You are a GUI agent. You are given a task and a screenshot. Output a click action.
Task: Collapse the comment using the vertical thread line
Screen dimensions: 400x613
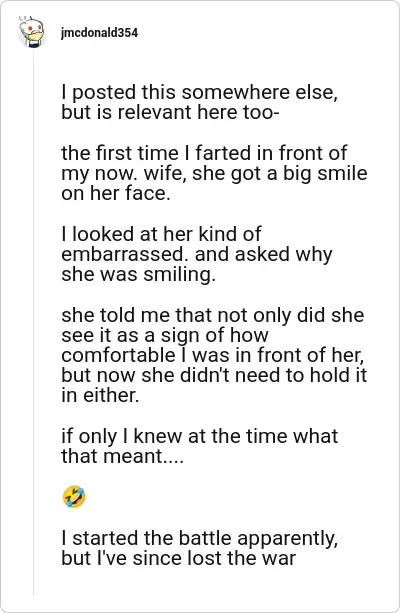(33, 322)
